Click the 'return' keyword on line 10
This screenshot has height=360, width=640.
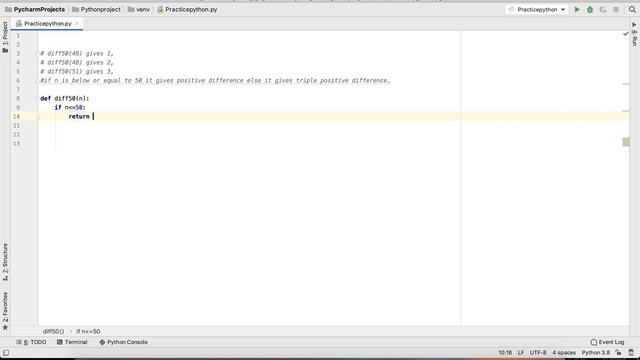pos(79,116)
